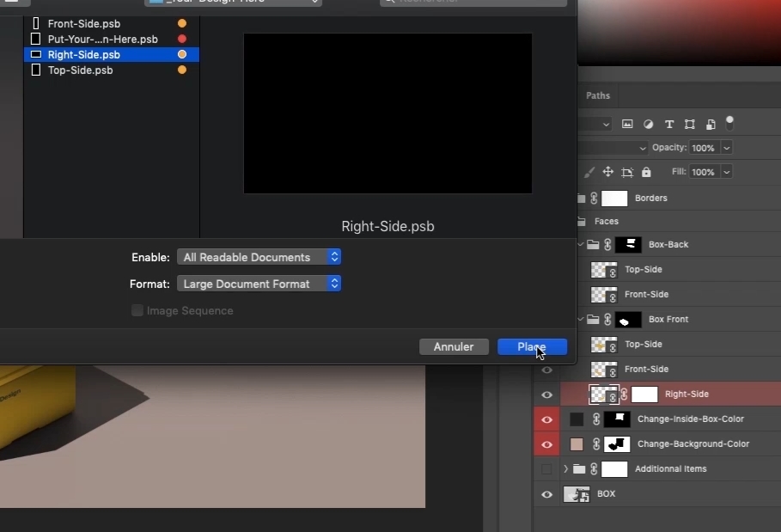Click the pink Change-Background-Color swatch
The image size is (781, 532).
[577, 443]
